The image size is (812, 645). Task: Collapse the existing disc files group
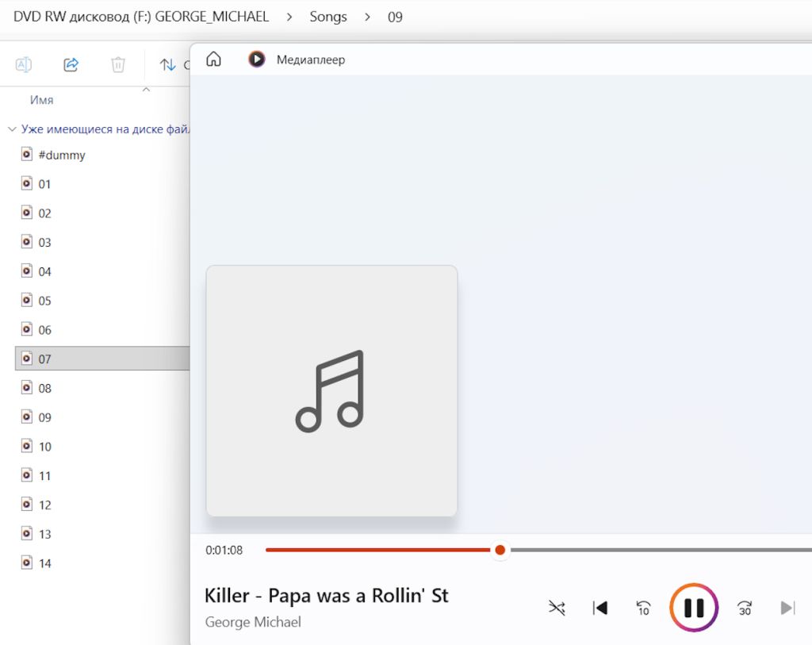pos(13,129)
